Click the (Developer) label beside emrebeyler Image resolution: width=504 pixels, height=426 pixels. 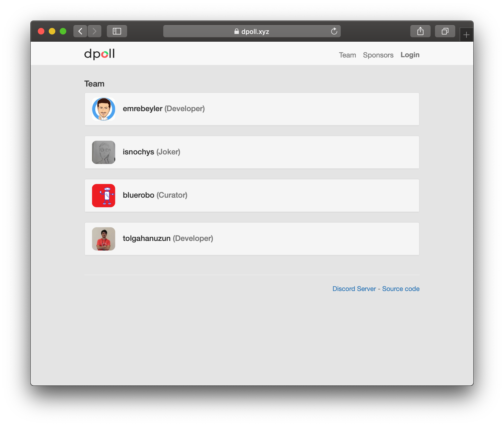(185, 109)
